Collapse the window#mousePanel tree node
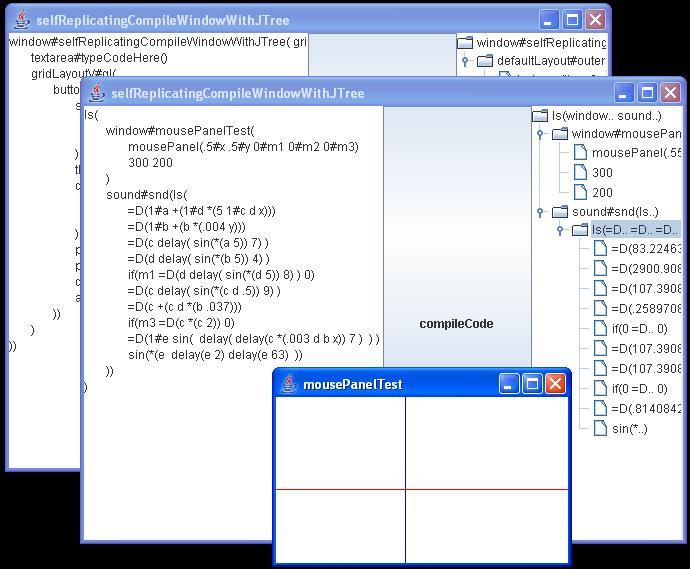This screenshot has height=569, width=690. (540, 134)
